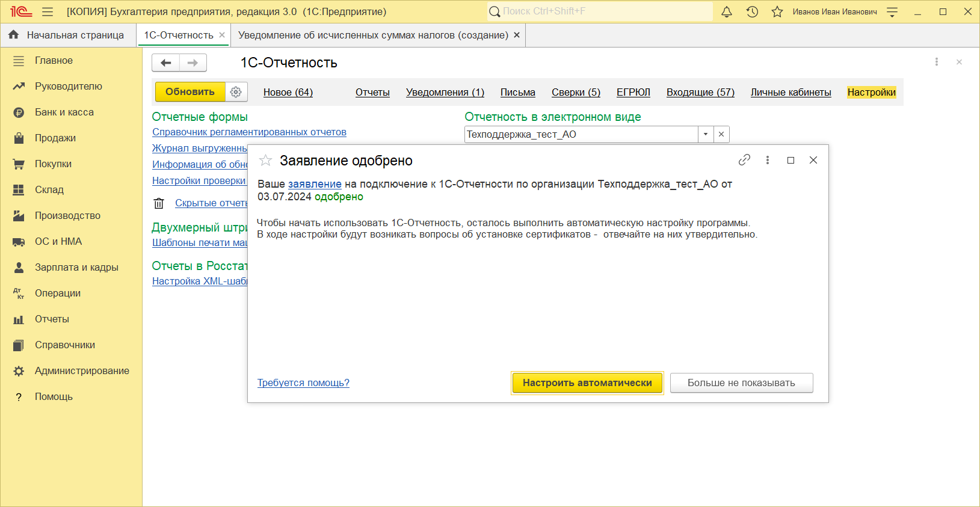Screen dimensions: 980x507
Task: Go to home page house icon
Action: (14, 35)
